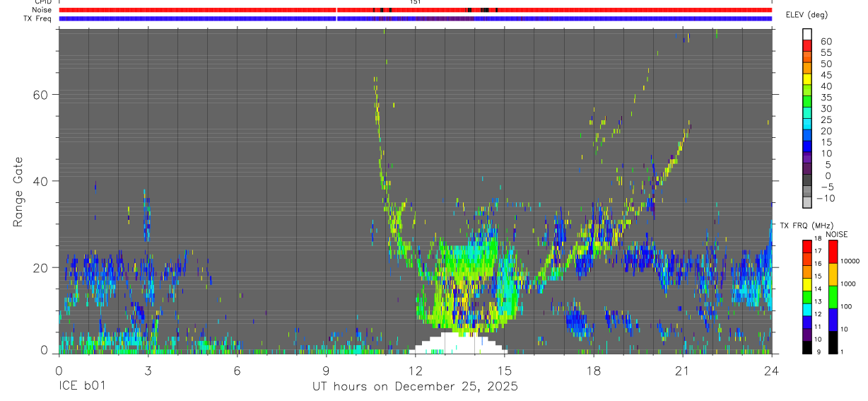Click the '10000' label on NOISE colorbar
Image resolution: width=868 pixels, height=401 pixels.
pyautogui.click(x=850, y=261)
